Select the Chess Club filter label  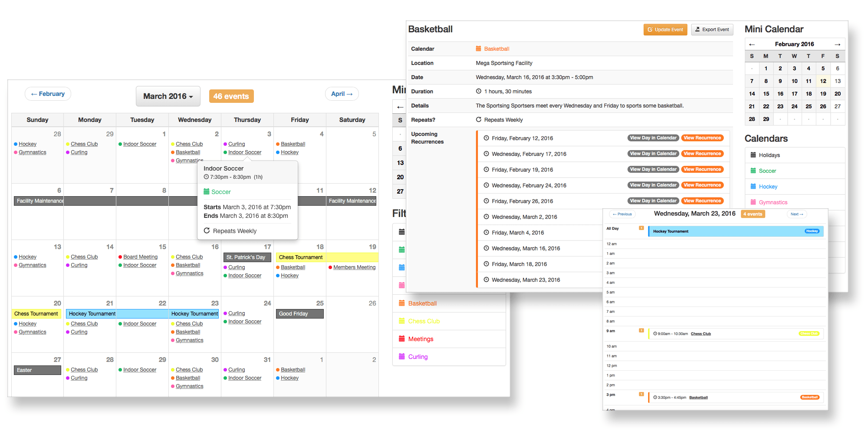click(424, 321)
